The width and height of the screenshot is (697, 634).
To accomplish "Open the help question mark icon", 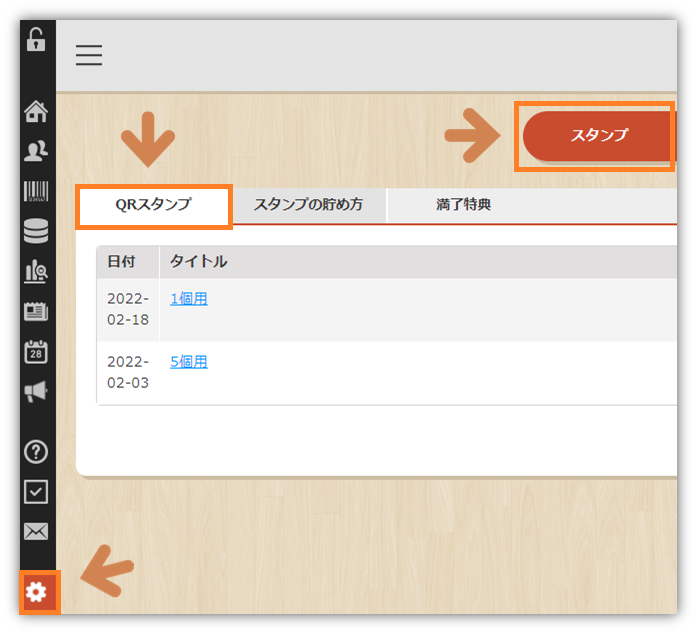I will tap(36, 452).
